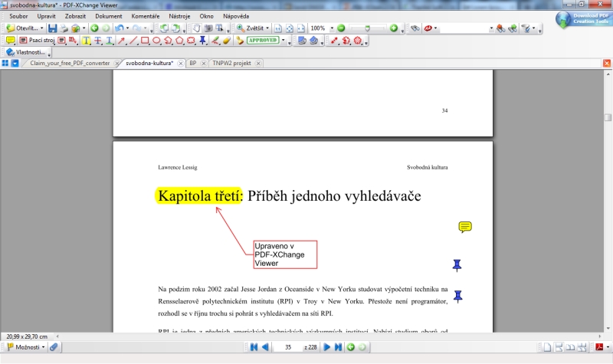This screenshot has height=364, width=613.
Task: Switch to the TNPW2 projekt tab
Action: (x=231, y=63)
